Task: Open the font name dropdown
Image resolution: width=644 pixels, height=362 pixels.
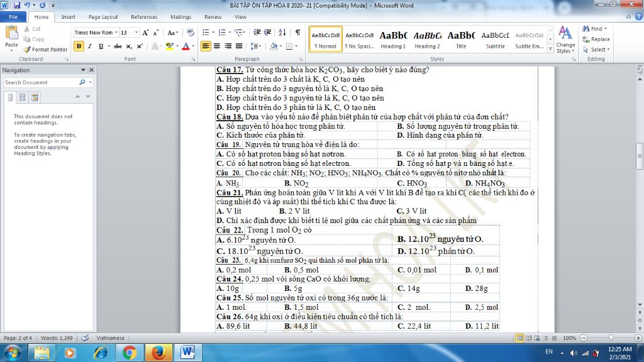Action: (x=116, y=33)
